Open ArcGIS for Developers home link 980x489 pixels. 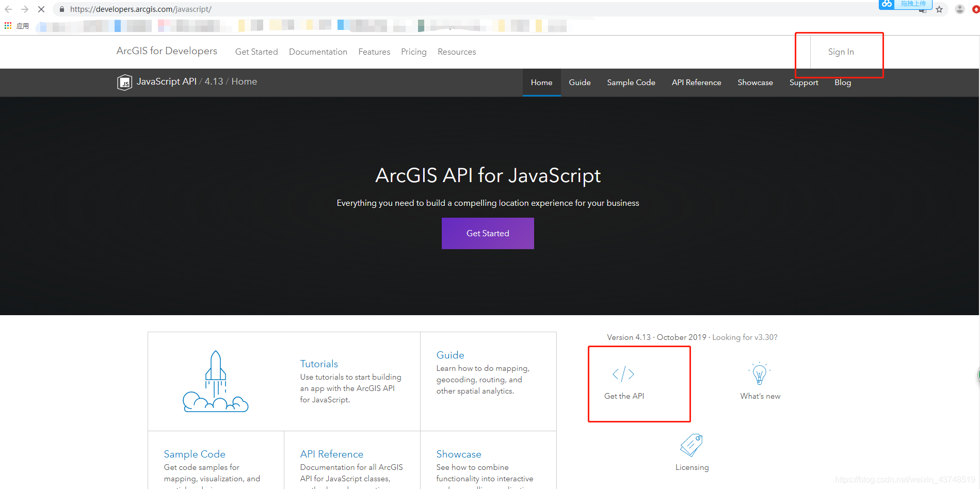pyautogui.click(x=167, y=51)
